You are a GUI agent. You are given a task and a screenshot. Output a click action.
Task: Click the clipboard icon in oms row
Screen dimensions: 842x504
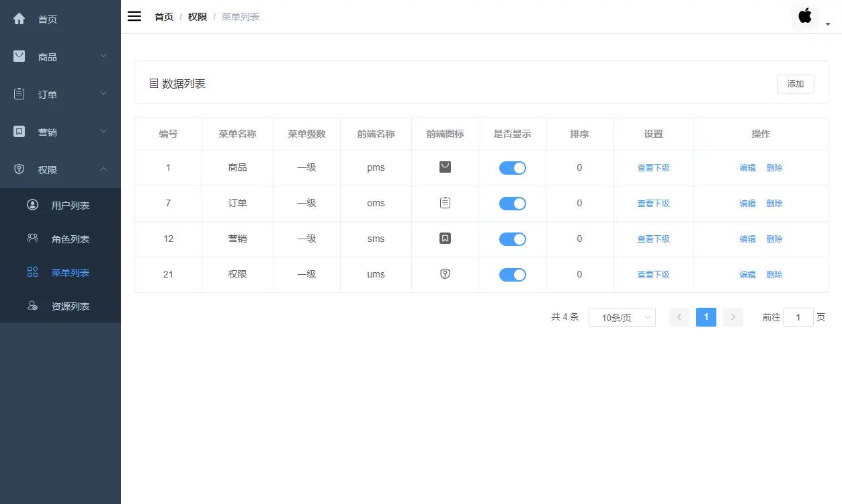coord(445,202)
